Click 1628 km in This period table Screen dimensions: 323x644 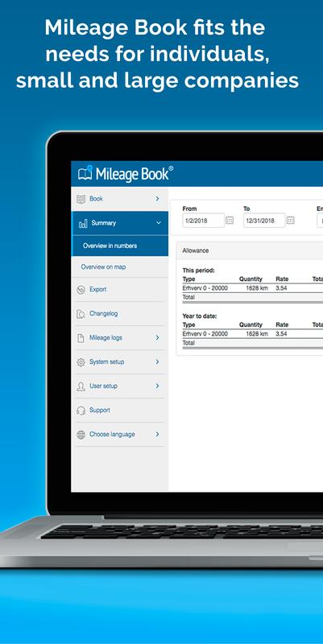[x=257, y=288]
